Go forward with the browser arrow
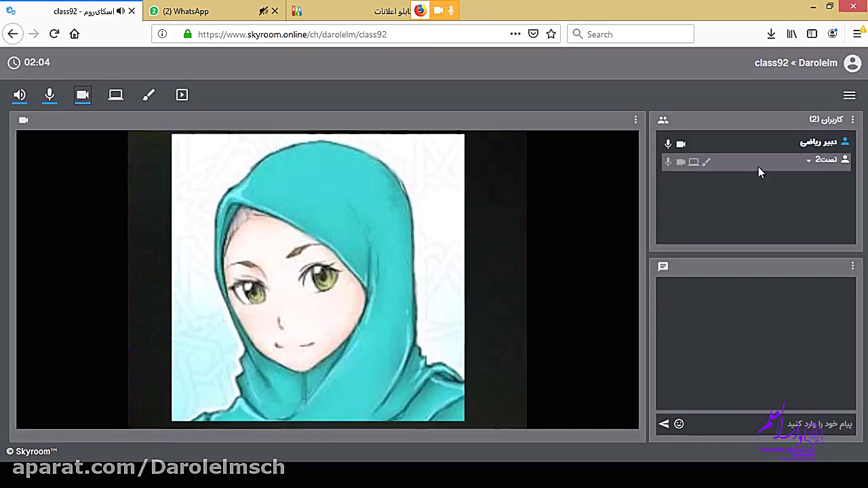This screenshot has width=868, height=488. [x=34, y=34]
